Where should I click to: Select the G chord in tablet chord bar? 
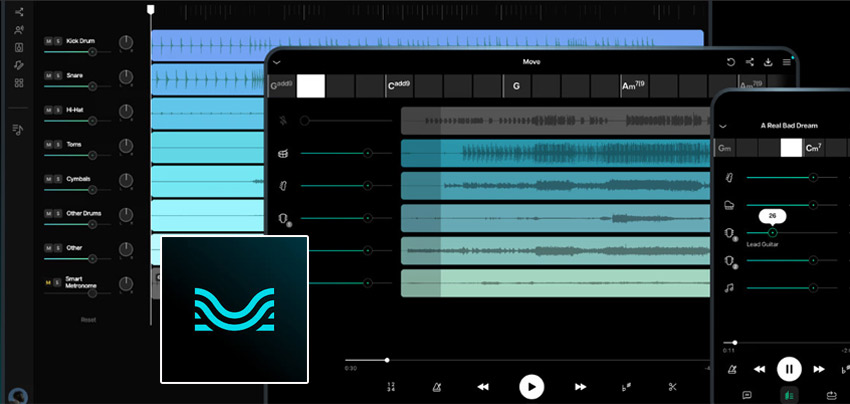pyautogui.click(x=517, y=86)
